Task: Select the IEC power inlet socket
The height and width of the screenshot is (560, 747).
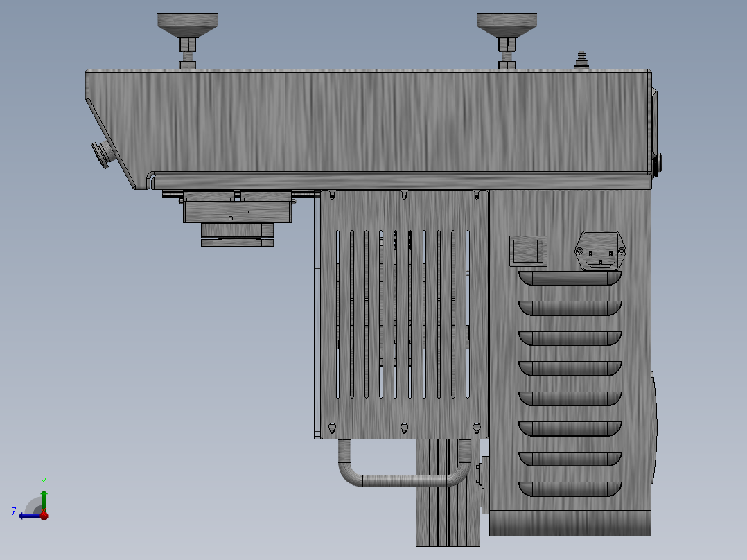Action: point(600,251)
